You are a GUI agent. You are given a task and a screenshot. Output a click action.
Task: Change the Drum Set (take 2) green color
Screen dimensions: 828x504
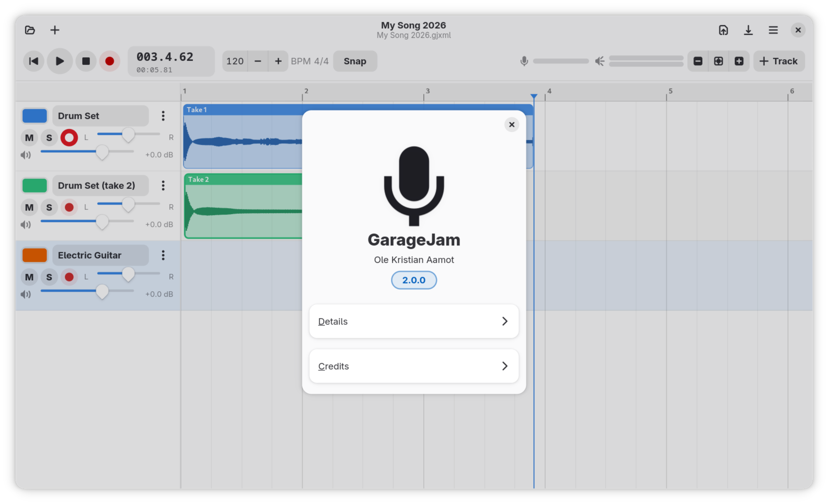pos(35,185)
